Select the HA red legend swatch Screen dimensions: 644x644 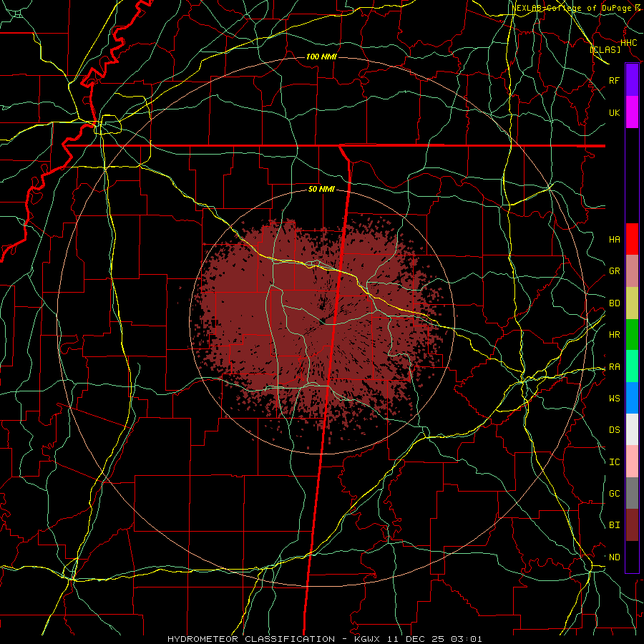[632, 239]
